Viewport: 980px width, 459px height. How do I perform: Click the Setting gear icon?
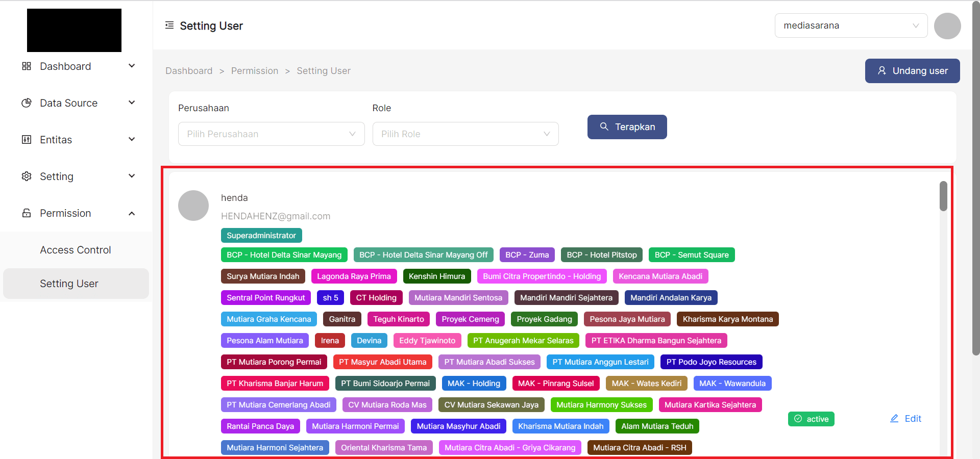click(x=27, y=176)
